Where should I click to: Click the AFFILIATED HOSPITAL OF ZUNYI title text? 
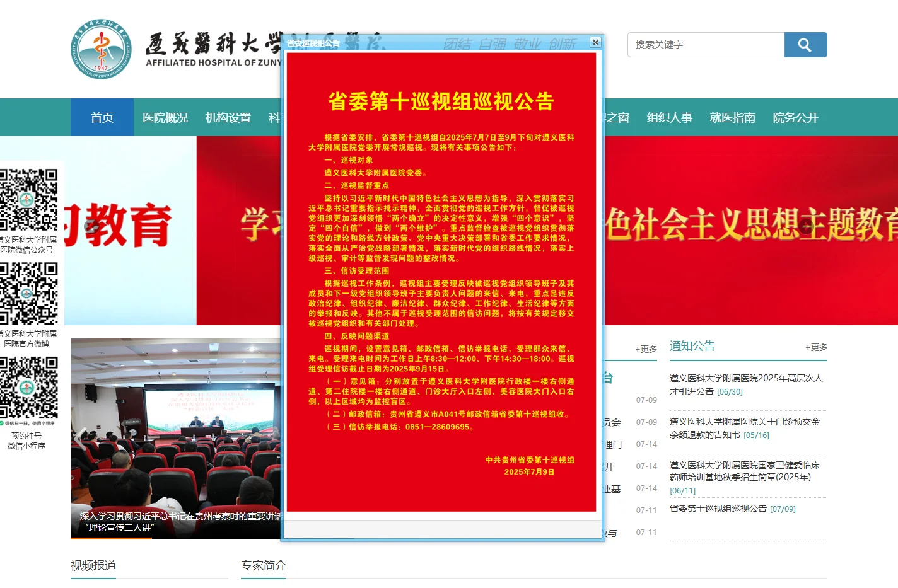point(213,62)
